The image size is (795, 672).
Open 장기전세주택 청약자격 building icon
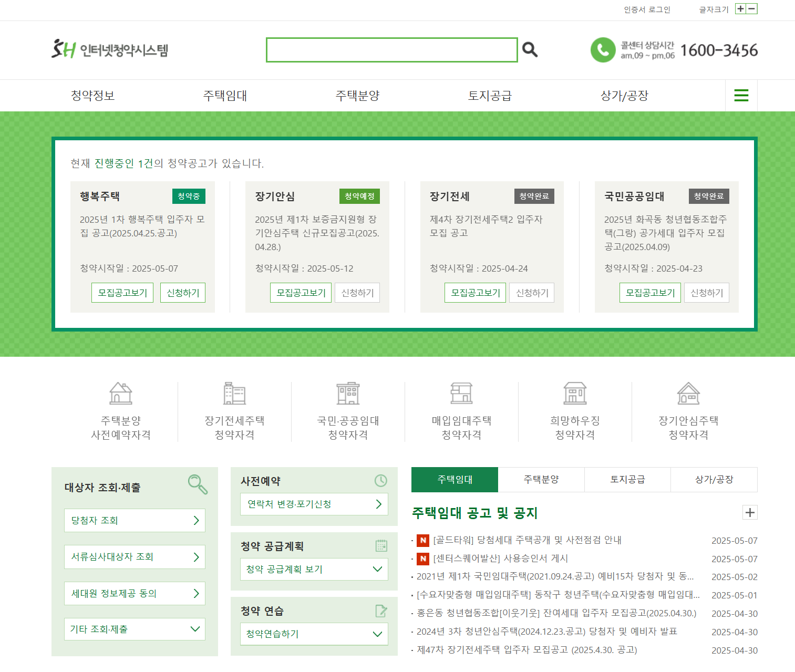tap(234, 393)
